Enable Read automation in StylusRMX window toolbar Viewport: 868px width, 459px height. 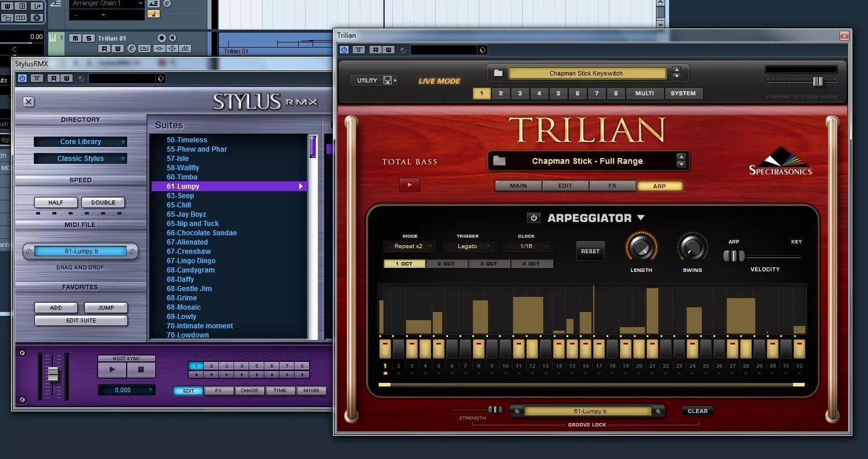click(53, 78)
